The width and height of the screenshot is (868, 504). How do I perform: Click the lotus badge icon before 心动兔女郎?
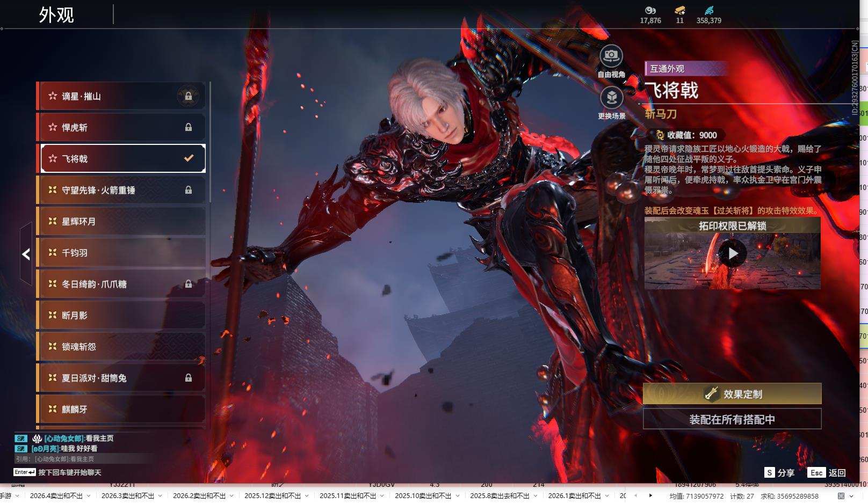coord(37,439)
